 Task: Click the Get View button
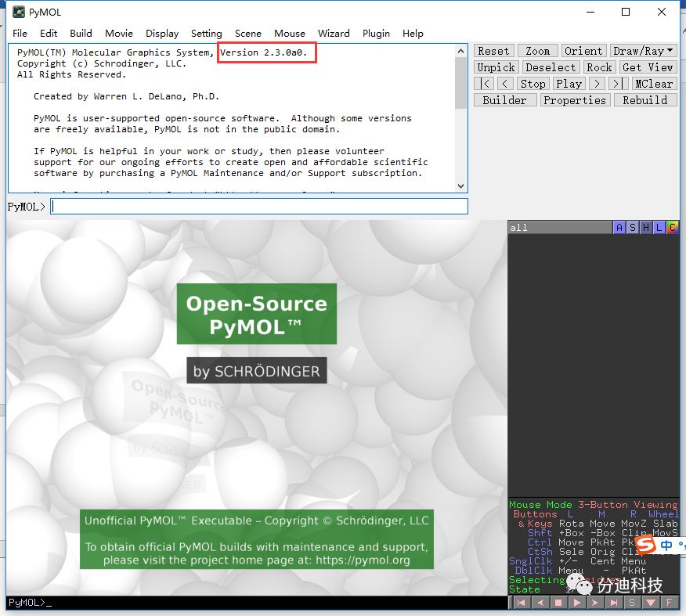click(648, 67)
